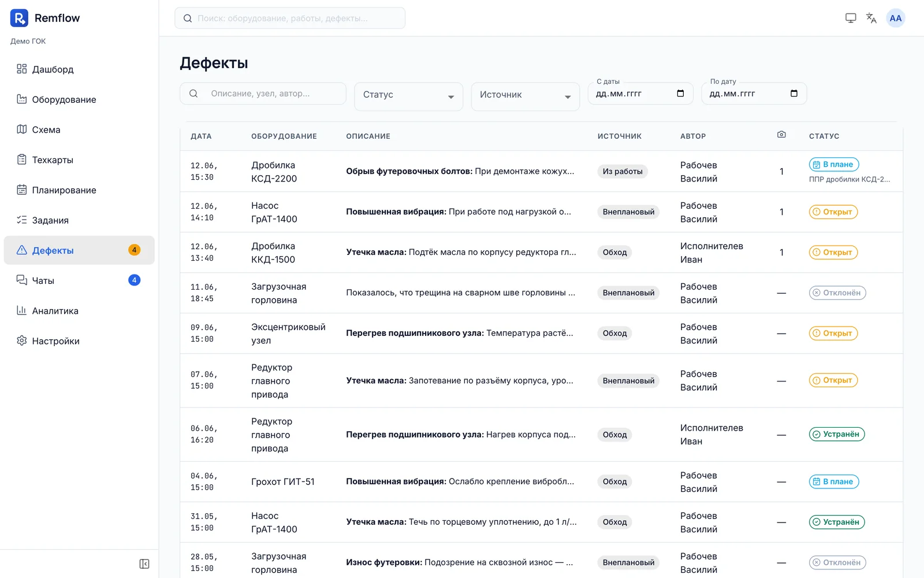Open the language translate icon

pos(871,18)
